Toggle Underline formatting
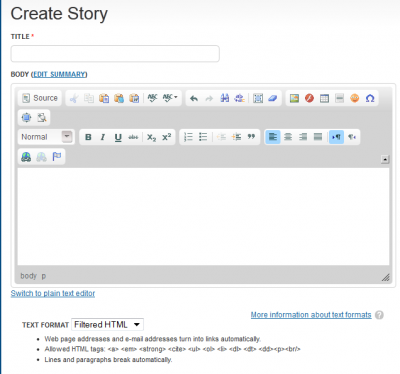 [x=118, y=137]
